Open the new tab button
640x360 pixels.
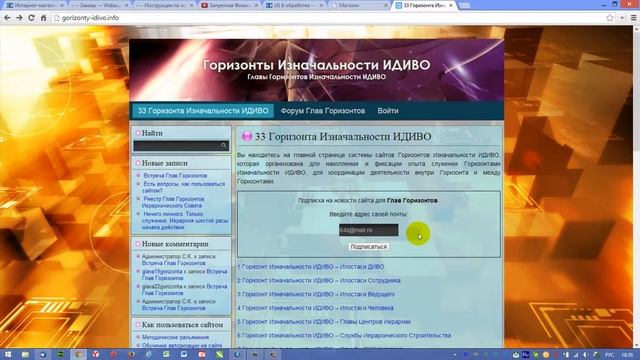point(464,6)
